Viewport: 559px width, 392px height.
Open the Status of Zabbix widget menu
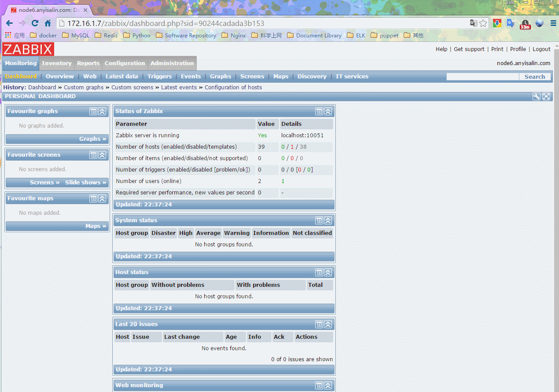click(319, 111)
